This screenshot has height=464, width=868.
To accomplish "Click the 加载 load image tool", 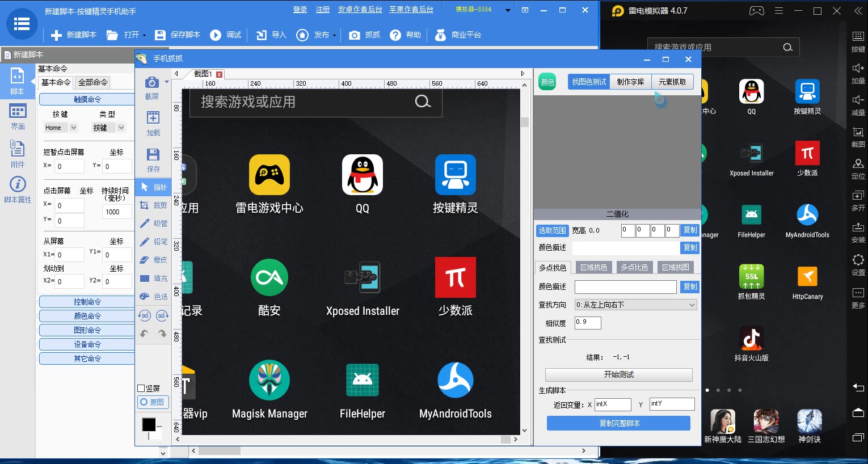I will click(153, 124).
